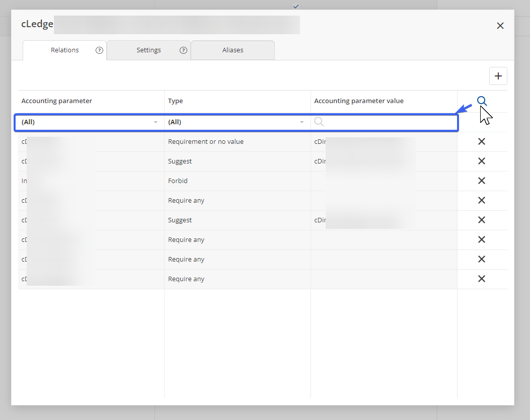Switch to the Aliases tab
The image size is (530, 420).
tap(233, 50)
